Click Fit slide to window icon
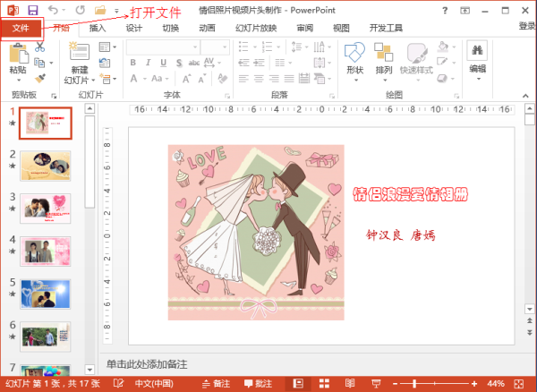Viewport: 537px width, 392px height. 519,383
